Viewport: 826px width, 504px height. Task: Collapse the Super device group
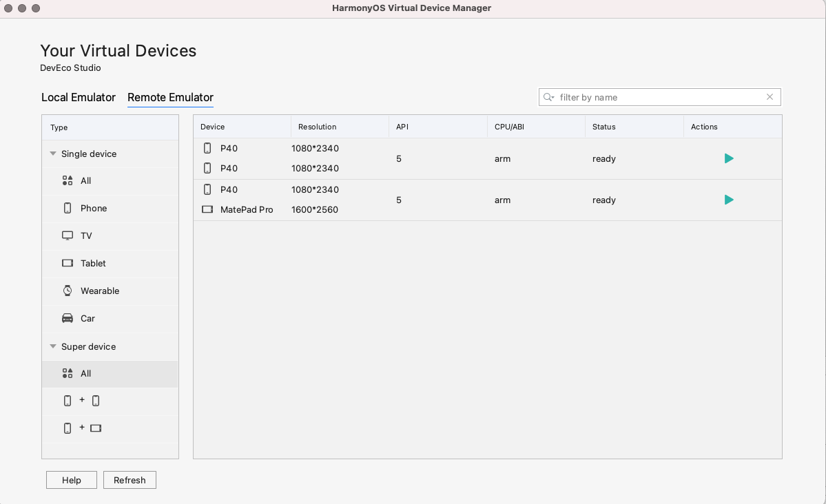click(x=53, y=346)
